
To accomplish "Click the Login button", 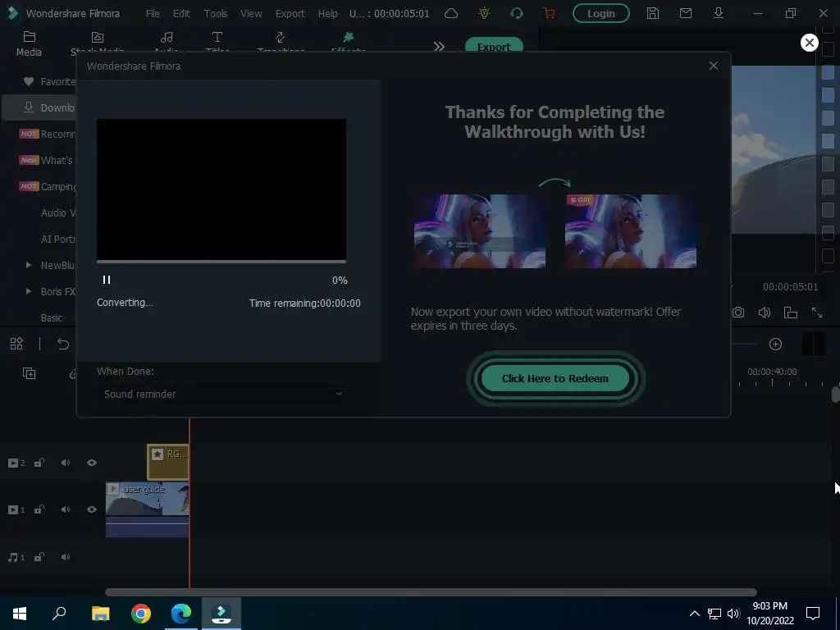I will [x=601, y=13].
